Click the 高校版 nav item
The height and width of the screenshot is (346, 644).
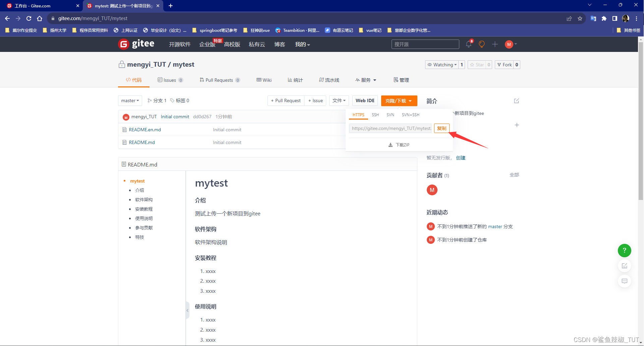[x=232, y=44]
